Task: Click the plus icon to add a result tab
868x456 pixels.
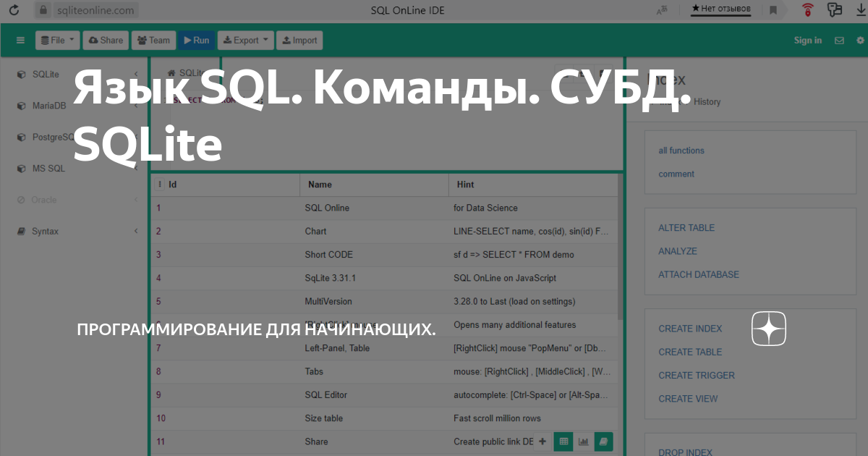Action: click(x=542, y=441)
